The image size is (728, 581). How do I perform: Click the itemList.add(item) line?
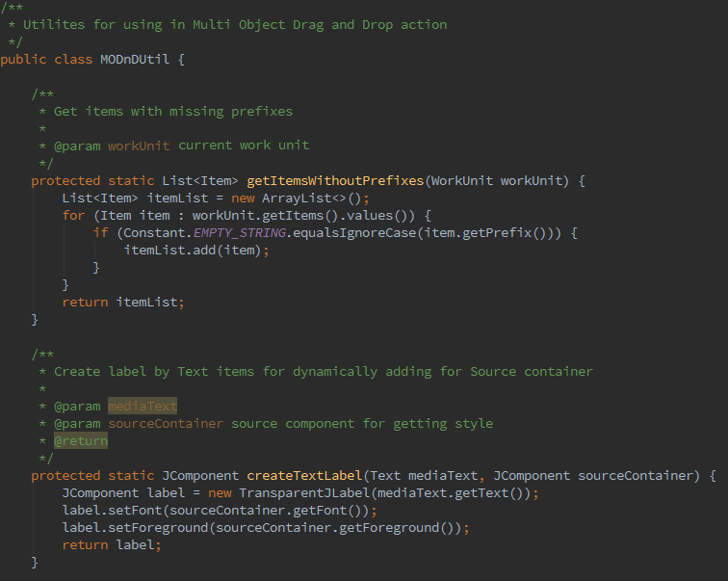tap(196, 251)
